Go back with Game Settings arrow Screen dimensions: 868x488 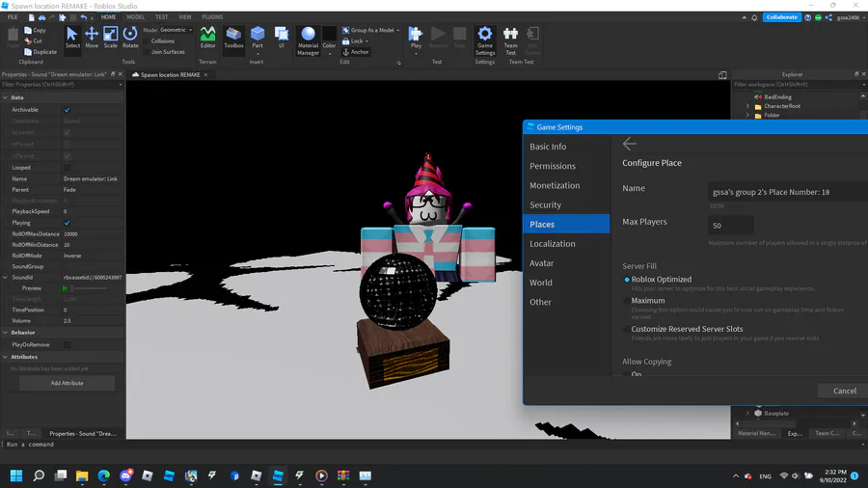coord(630,144)
